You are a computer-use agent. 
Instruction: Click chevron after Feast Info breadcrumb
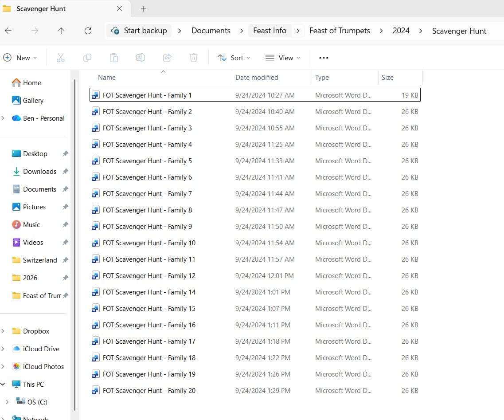pyautogui.click(x=298, y=31)
